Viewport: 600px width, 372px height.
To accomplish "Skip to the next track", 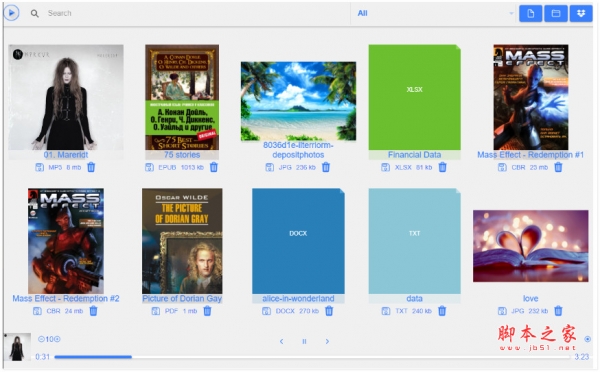I will tap(327, 341).
